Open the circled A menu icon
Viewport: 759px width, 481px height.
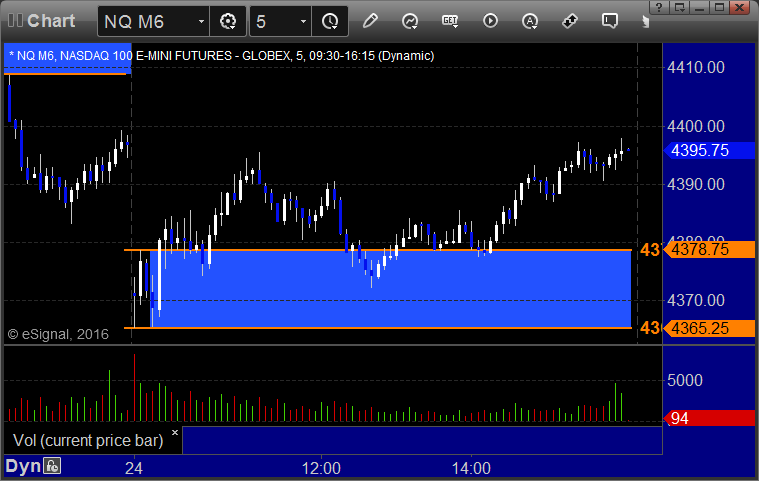[530, 21]
